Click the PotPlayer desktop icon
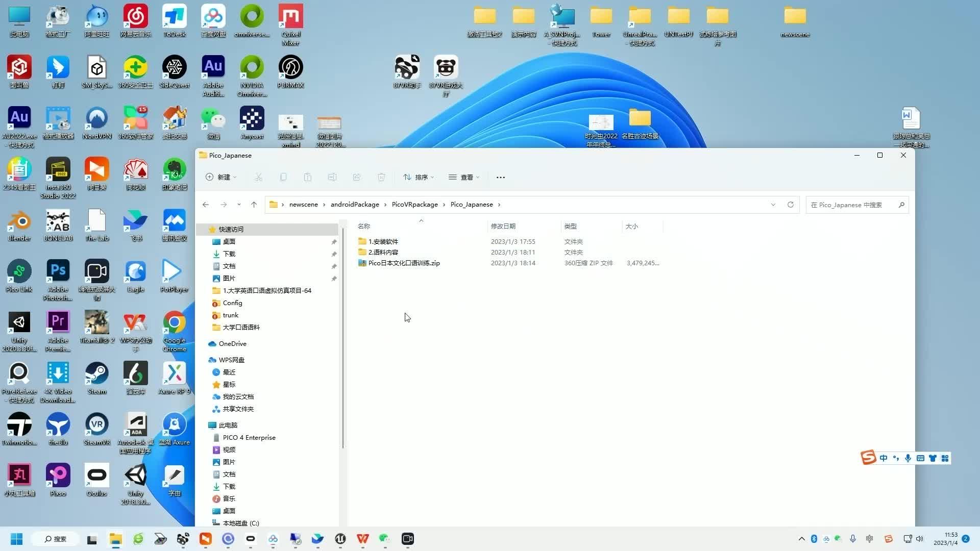 tap(175, 275)
